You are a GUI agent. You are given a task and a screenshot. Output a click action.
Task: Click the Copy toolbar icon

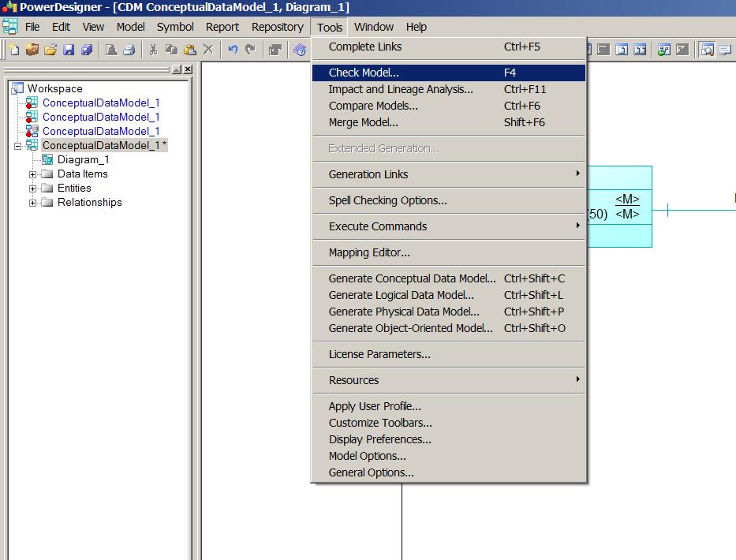pos(171,49)
